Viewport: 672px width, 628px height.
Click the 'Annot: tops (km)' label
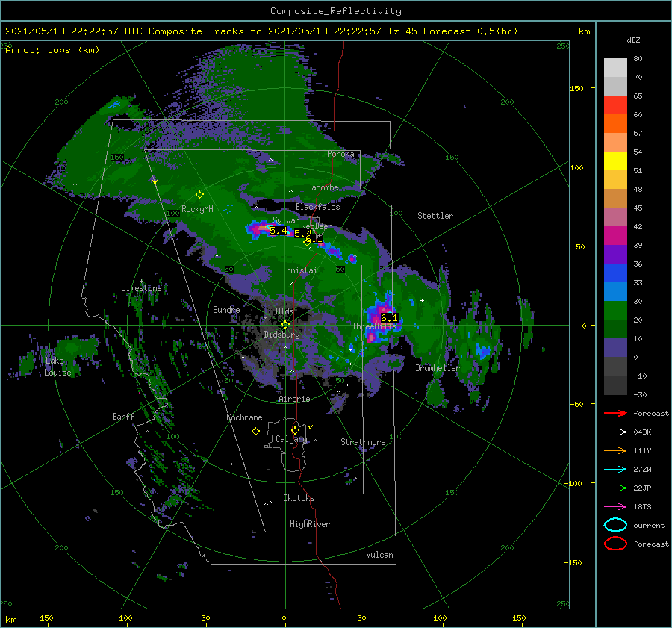click(52, 50)
